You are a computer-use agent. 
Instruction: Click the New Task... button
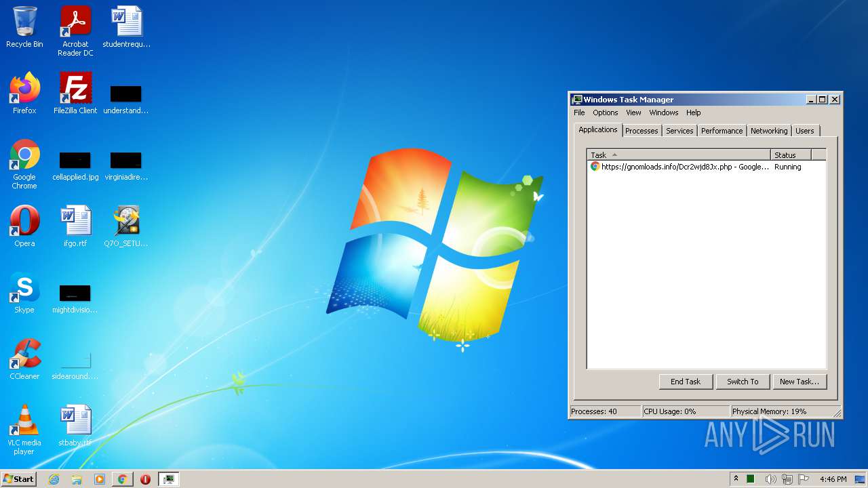[x=800, y=382]
